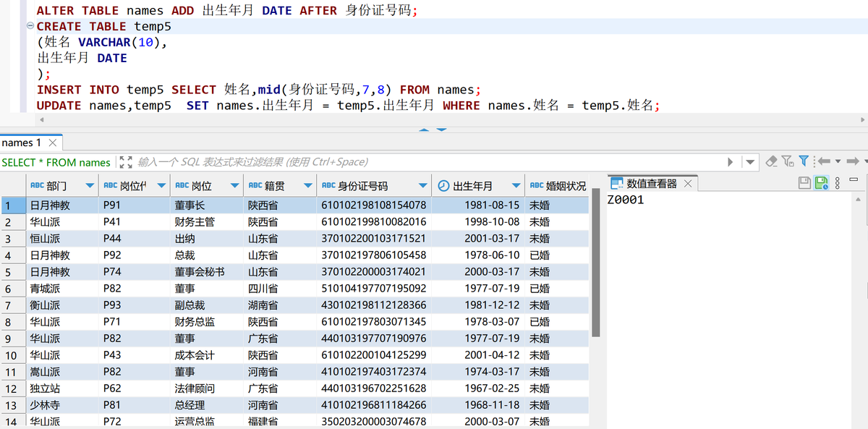Open the 出生年月 column filter dropdown
This screenshot has width=868, height=429.
click(x=516, y=186)
